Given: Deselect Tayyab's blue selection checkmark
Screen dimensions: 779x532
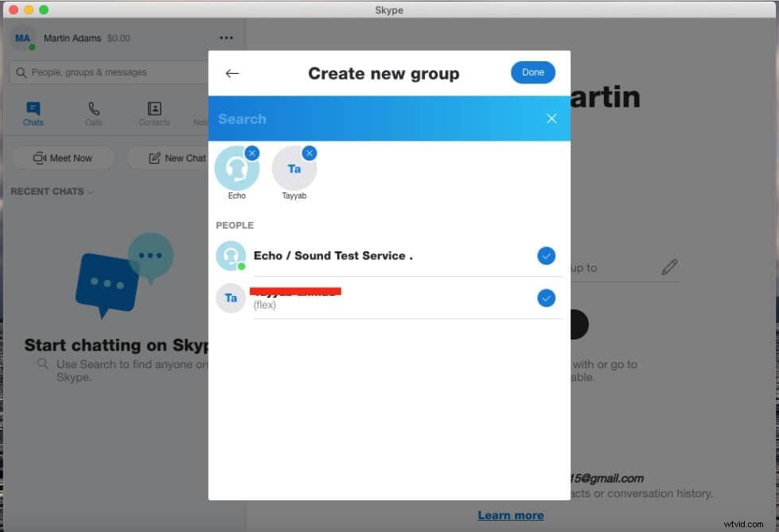Looking at the screenshot, I should [x=546, y=298].
